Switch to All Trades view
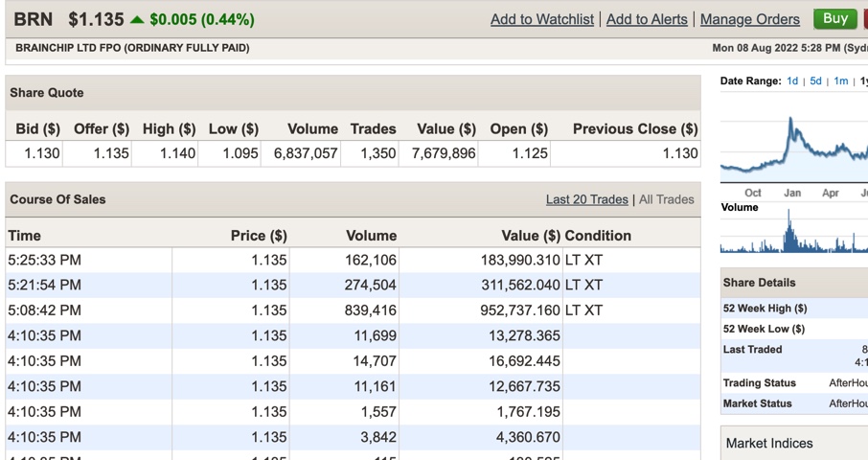The width and height of the screenshot is (868, 460). pos(666,199)
